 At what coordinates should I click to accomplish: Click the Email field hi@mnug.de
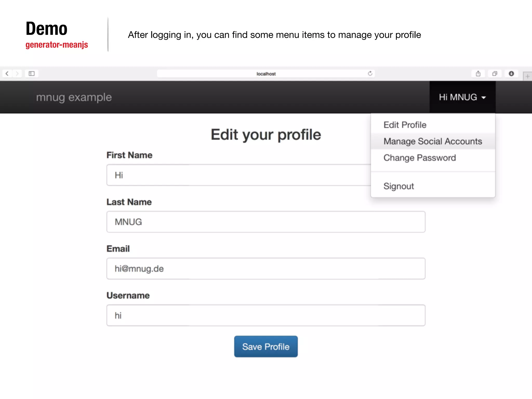[x=266, y=269]
